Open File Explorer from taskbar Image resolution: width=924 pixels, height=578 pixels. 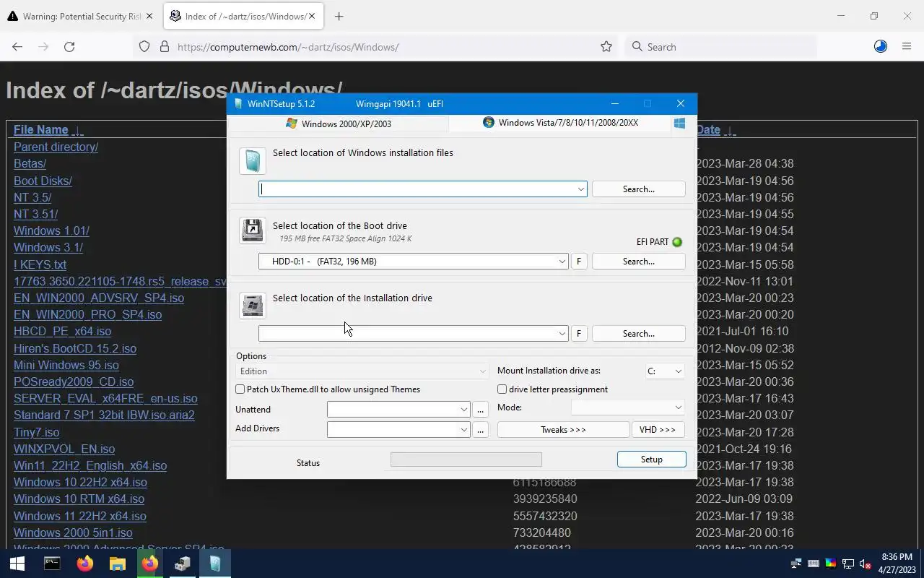click(x=117, y=564)
